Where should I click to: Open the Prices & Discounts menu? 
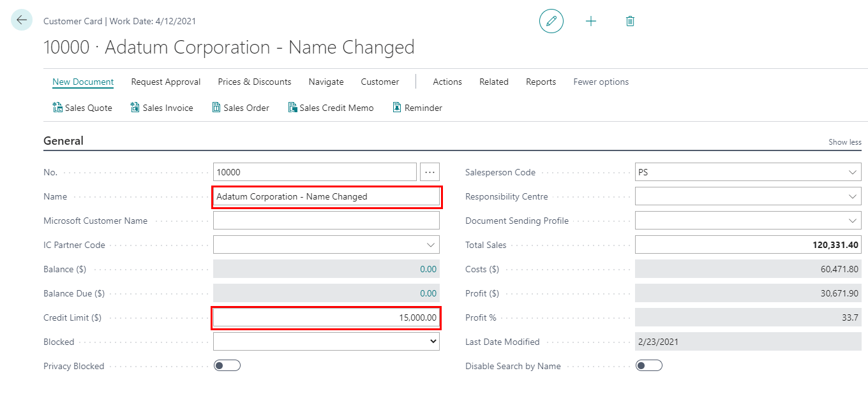255,82
